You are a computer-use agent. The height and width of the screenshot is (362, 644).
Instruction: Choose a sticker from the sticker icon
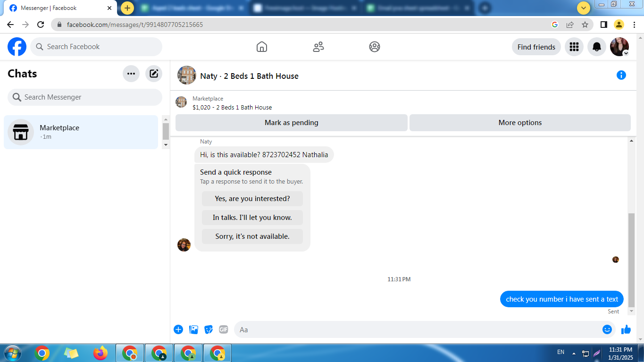pos(209,329)
